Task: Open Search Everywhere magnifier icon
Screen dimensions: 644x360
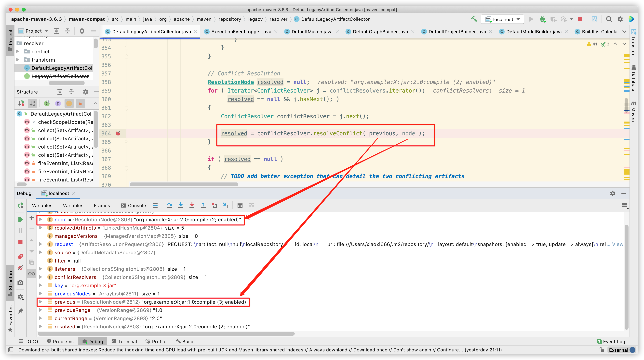Action: (609, 19)
